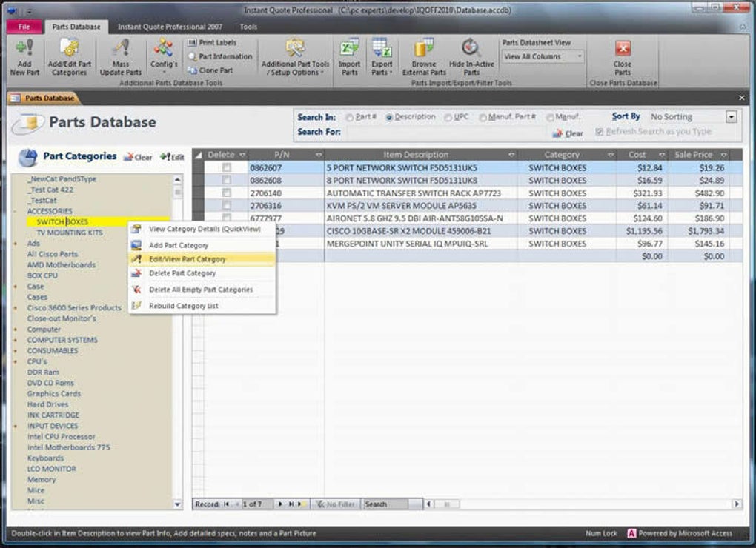This screenshot has width=756, height=548.
Task: Click Export Parts in the ribbon
Action: [382, 57]
